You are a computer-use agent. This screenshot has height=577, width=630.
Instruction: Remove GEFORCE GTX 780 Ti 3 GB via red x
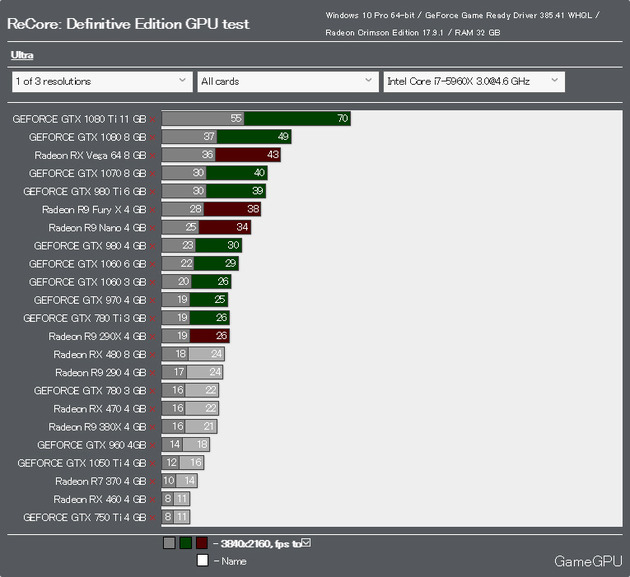[152, 318]
